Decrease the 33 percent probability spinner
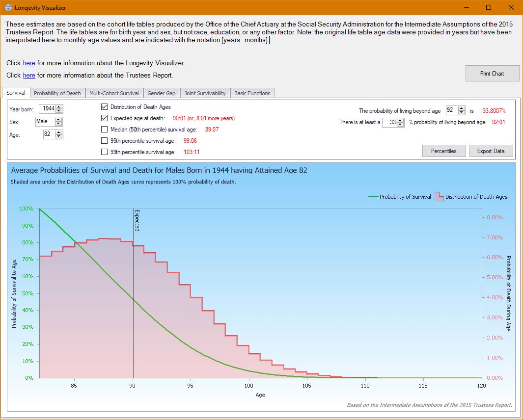This screenshot has height=420, width=523. tap(401, 124)
